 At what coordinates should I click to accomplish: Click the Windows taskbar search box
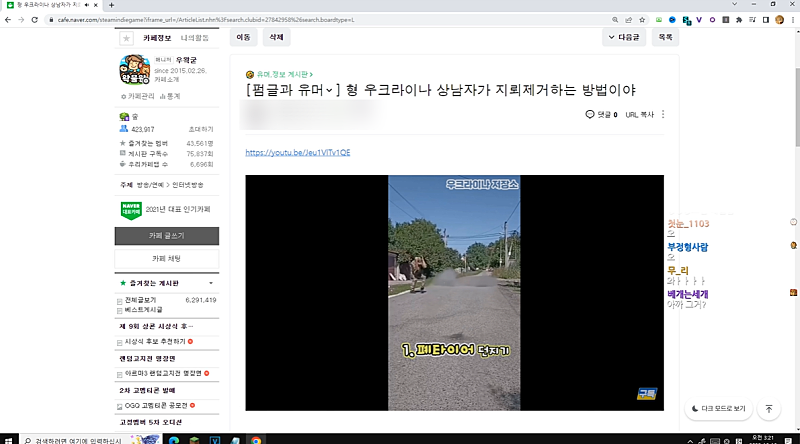[70, 439]
